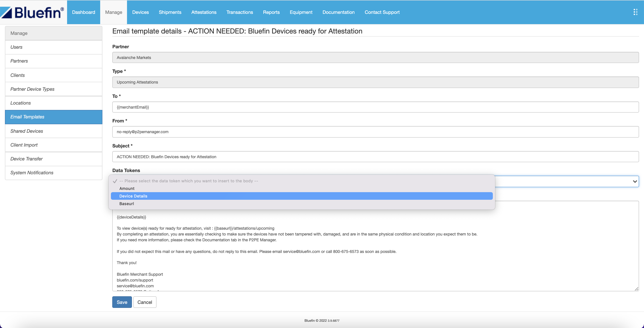Click the 'service@bluefin.com' signature line
This screenshot has width=644, height=328.
pyautogui.click(x=135, y=286)
